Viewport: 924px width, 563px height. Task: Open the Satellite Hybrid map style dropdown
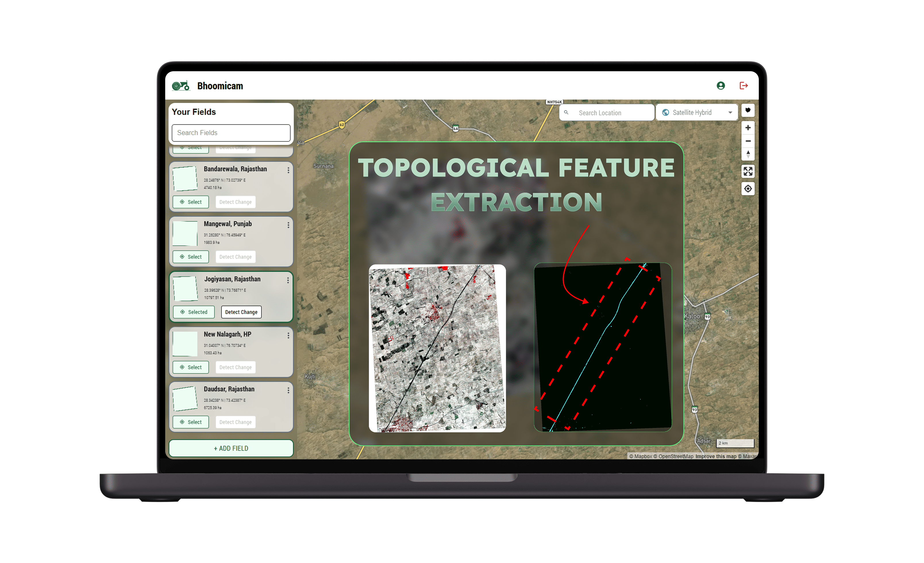pos(697,112)
